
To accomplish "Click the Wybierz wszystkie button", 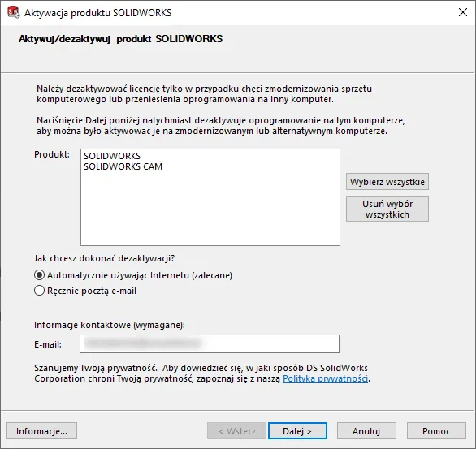I will (x=387, y=182).
